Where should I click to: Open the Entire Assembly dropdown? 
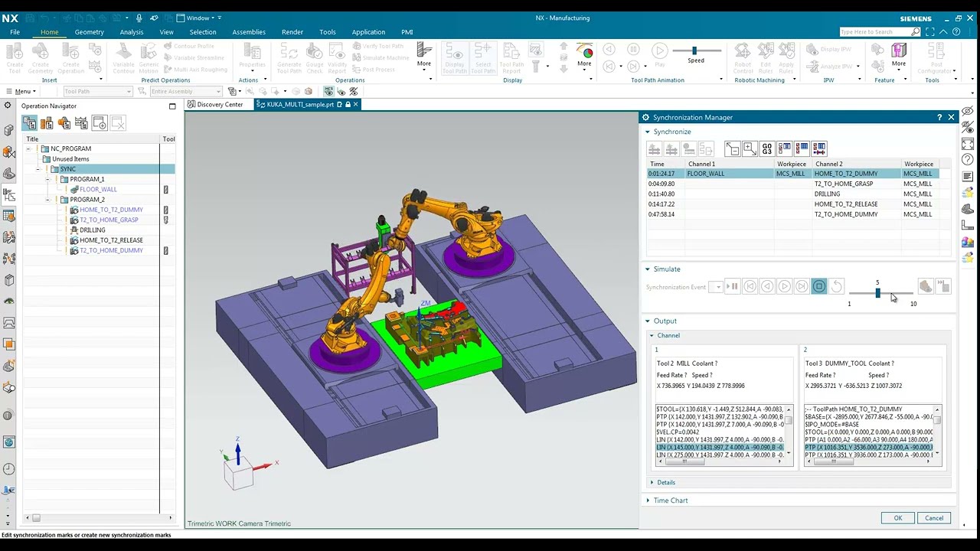click(x=185, y=91)
